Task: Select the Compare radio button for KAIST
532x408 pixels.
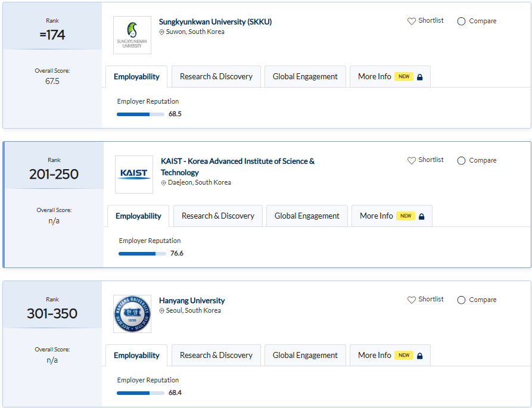Action: click(x=461, y=161)
